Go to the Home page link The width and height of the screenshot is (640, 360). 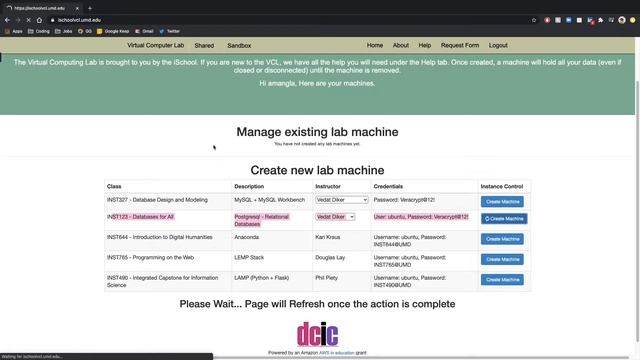375,45
